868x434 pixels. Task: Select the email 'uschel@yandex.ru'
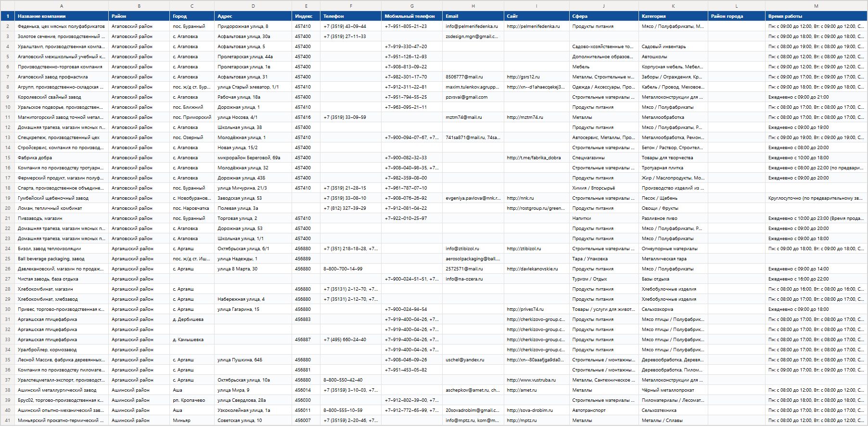(473, 360)
